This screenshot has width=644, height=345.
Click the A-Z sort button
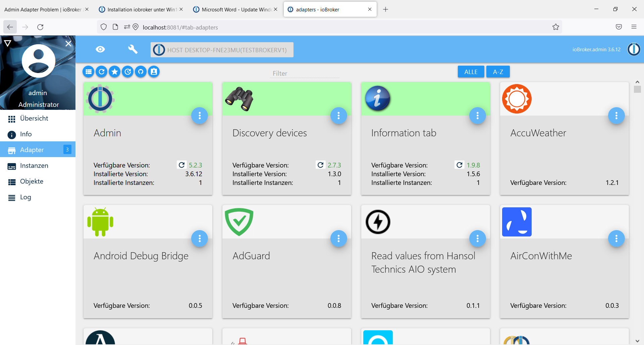(x=498, y=72)
